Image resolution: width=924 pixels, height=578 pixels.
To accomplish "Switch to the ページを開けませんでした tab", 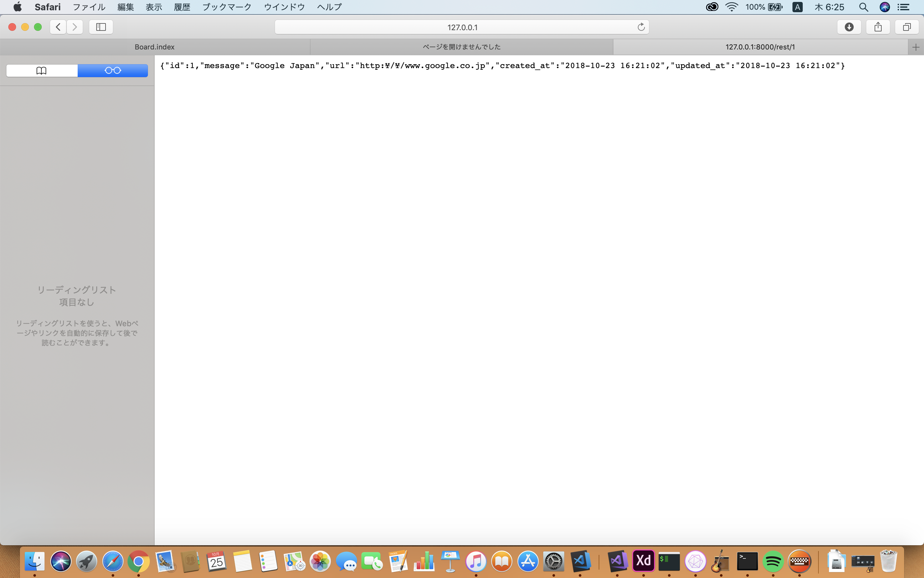I will coord(462,47).
